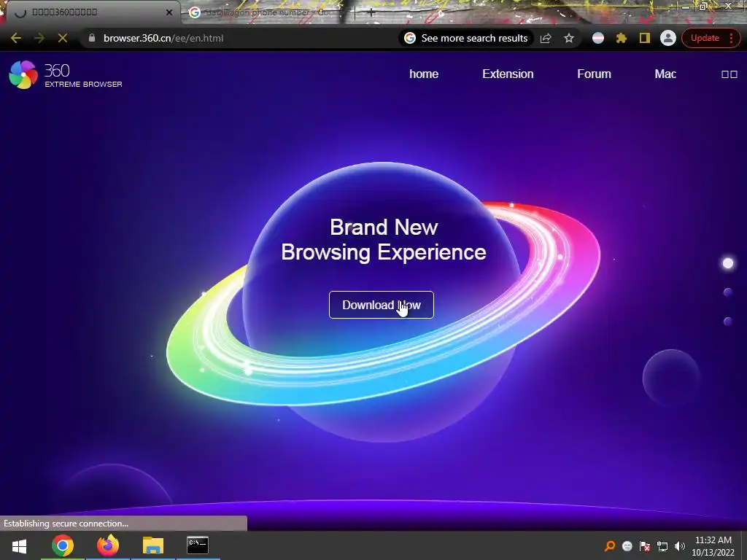Select the first white page indicator dot
The image size is (747, 560).
point(728,263)
